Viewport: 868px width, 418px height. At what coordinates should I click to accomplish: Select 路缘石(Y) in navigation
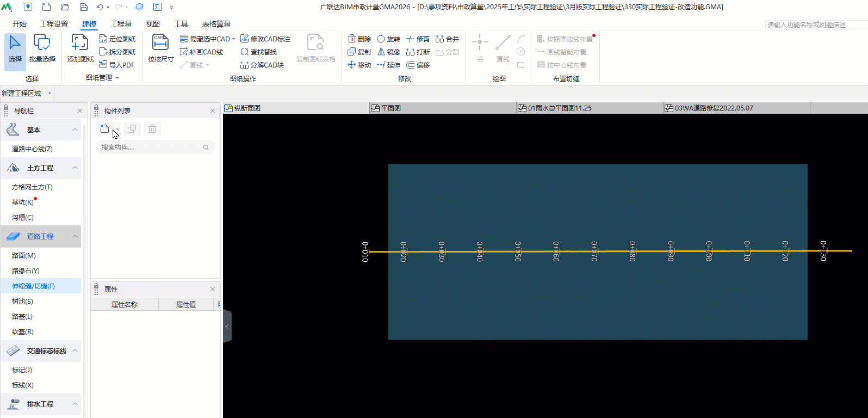click(26, 271)
